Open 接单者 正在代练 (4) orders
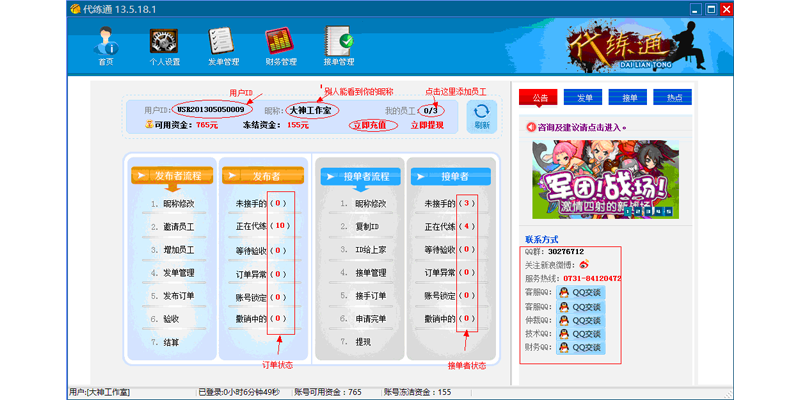800x400 pixels. [x=451, y=227]
